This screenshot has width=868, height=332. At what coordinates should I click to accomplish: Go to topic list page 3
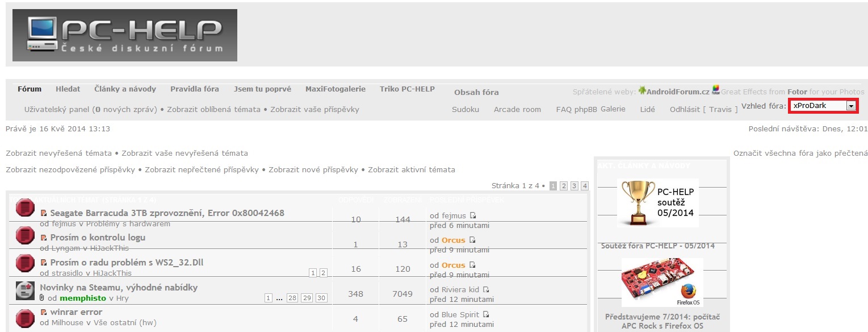click(575, 186)
